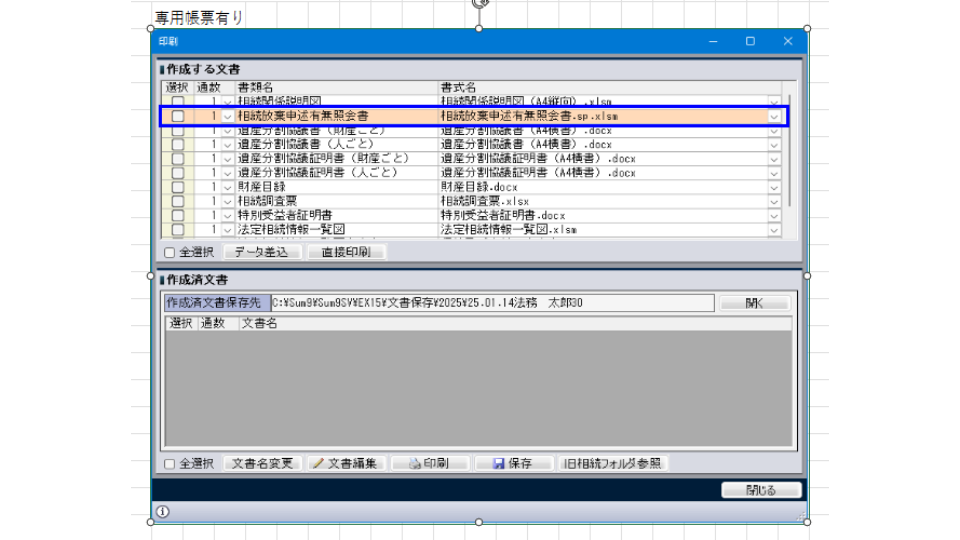Click the 保存 floppy disk button
This screenshot has width=960, height=540.
point(513,464)
